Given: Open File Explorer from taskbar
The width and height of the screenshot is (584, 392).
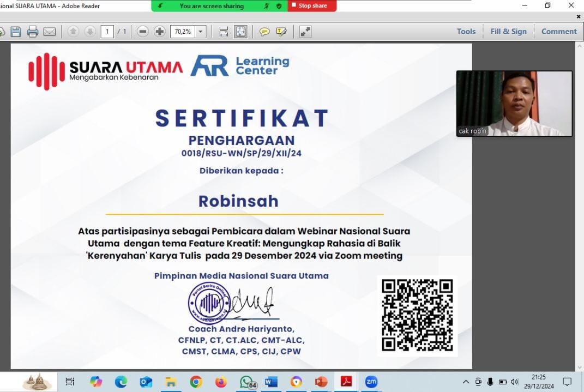Looking at the screenshot, I should point(171,382).
